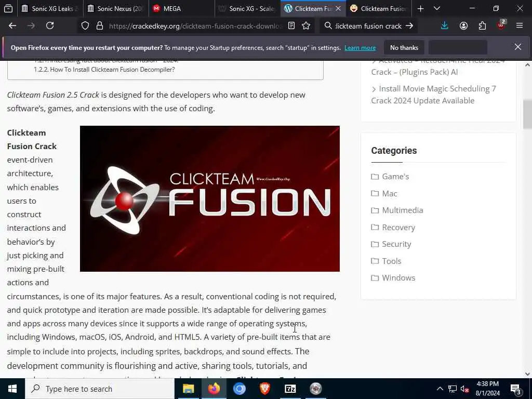This screenshot has height=399, width=532.
Task: Open Firefox View icon in tab bar
Action: point(8,8)
